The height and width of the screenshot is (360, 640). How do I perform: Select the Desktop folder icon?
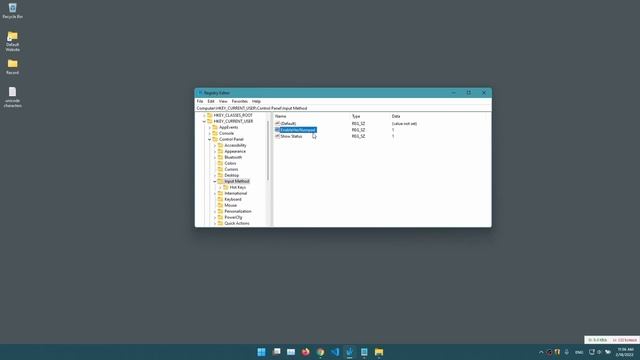(x=220, y=175)
